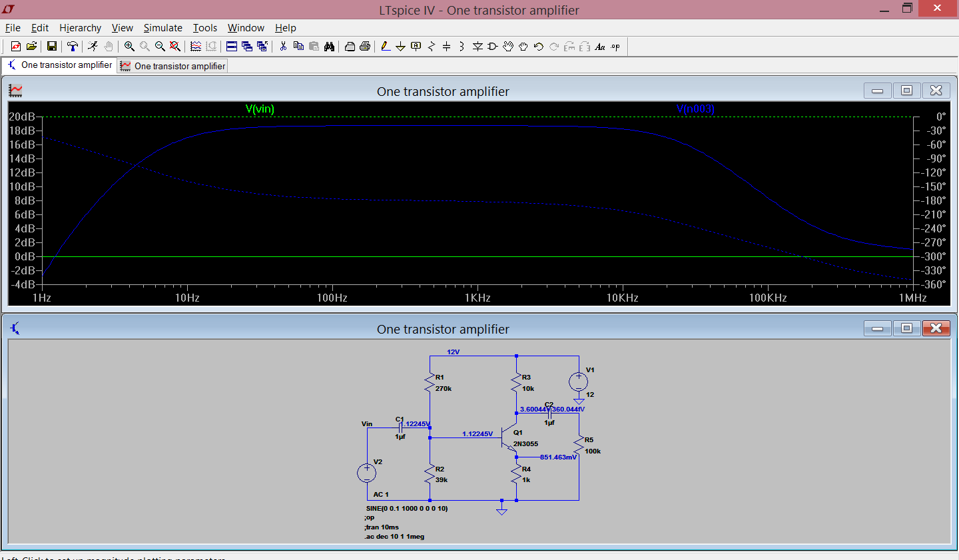Open Control Panel via the hammer icon

point(72,46)
